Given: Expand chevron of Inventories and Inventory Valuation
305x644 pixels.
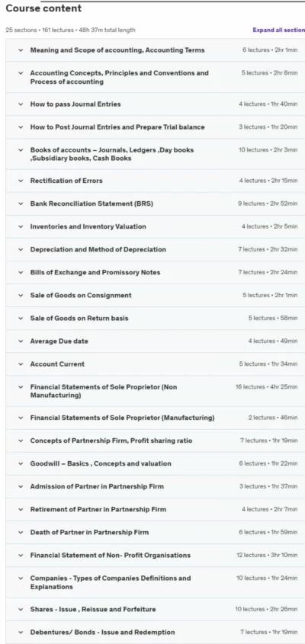Looking at the screenshot, I should click(21, 226).
